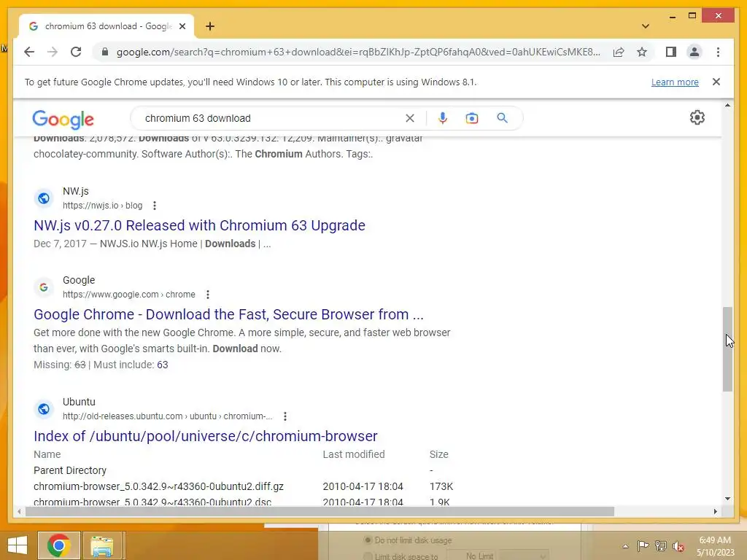Screen dimensions: 747x560
Task: Click the muted volume tray icon
Action: pos(678,546)
